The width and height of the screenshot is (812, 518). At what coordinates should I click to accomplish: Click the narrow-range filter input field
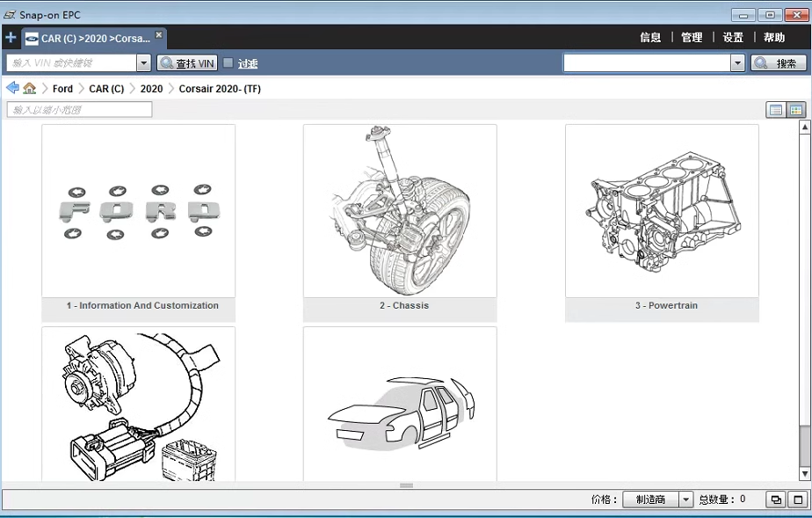point(80,109)
